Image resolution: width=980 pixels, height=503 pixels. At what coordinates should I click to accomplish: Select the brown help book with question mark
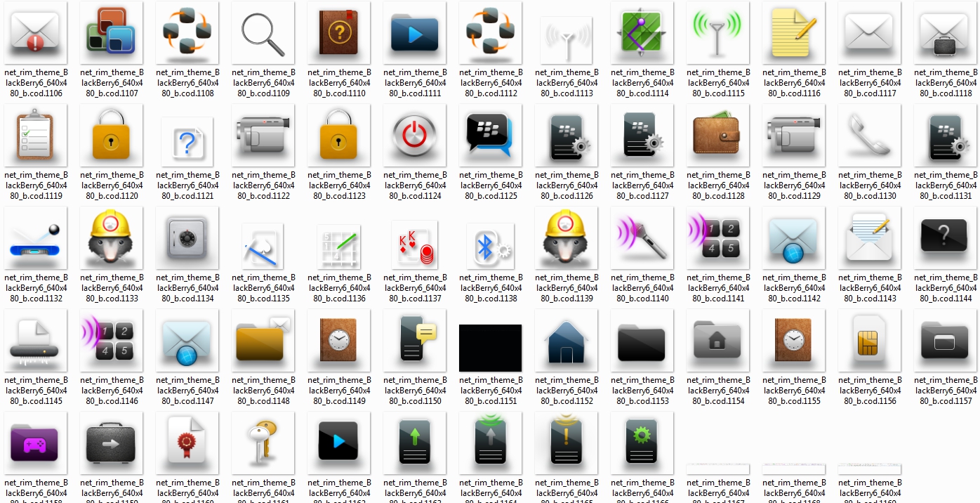click(x=339, y=32)
